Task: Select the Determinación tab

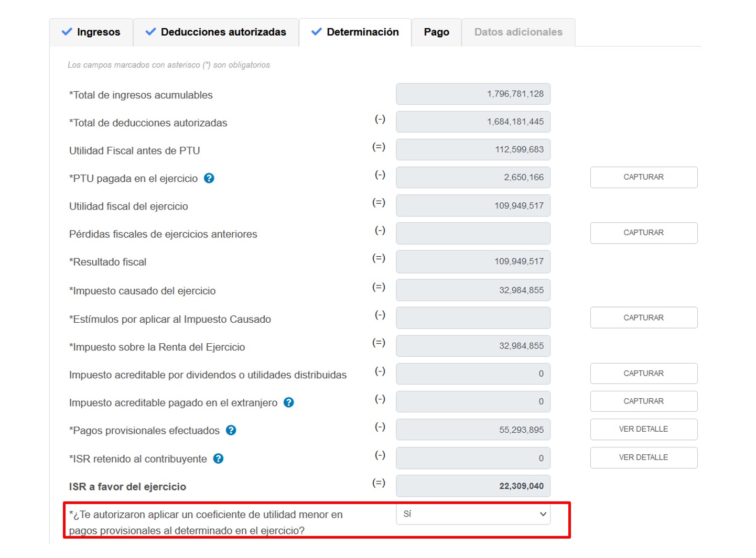Action: 355,32
